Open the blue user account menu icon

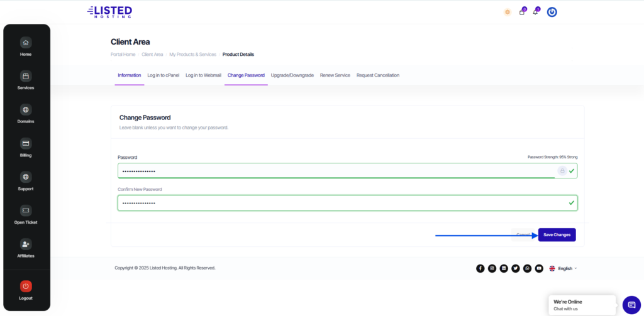552,12
